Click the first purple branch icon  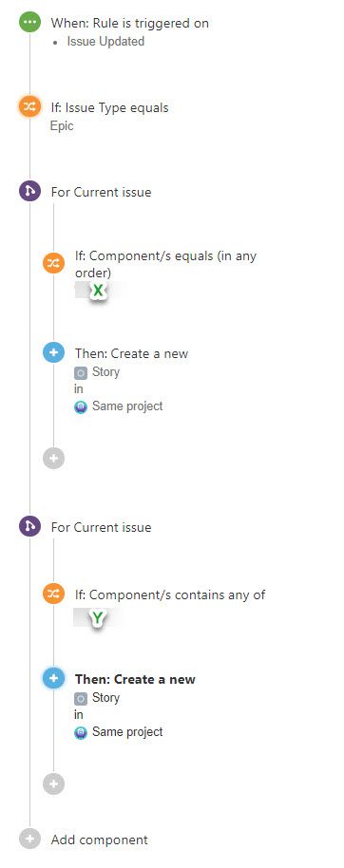[29, 192]
